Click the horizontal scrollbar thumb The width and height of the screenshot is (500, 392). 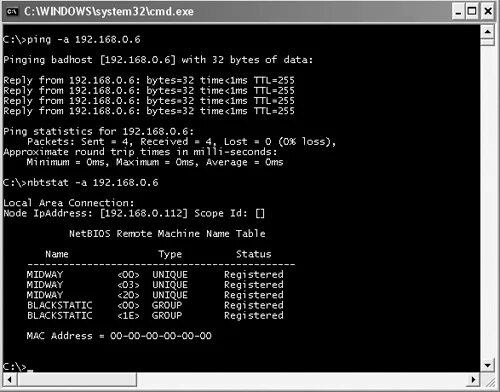pos(77,379)
